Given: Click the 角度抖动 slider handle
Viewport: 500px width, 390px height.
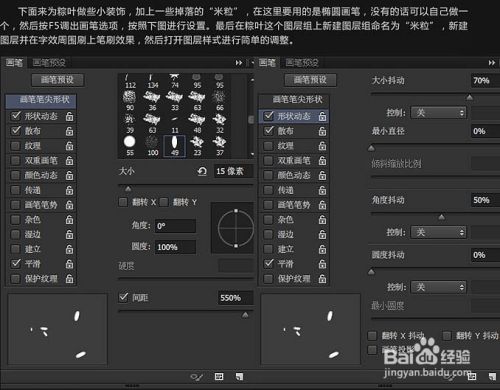Looking at the screenshot, I should point(442,217).
